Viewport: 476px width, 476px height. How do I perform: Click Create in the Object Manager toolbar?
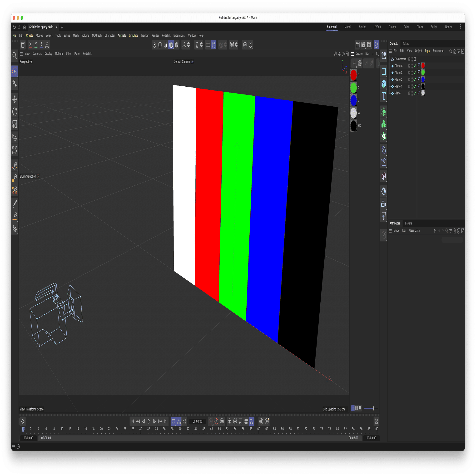point(359,54)
